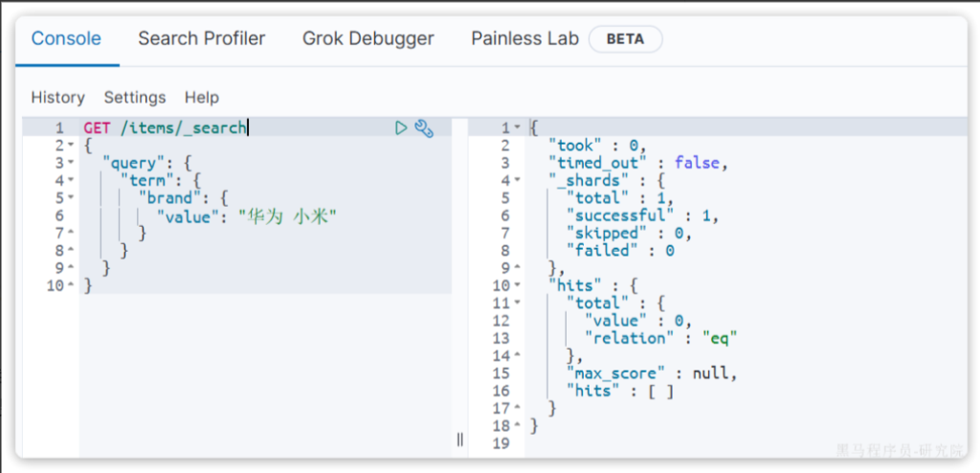The width and height of the screenshot is (980, 473).
Task: Click the pane resize handle between editors
Action: tap(459, 439)
